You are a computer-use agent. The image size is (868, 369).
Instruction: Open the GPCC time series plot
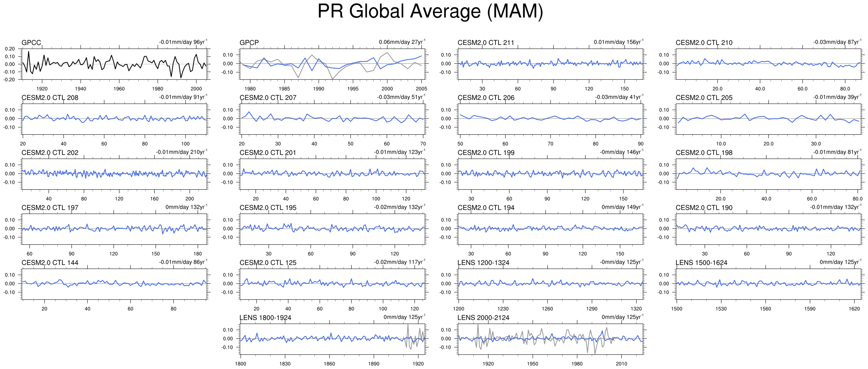point(116,64)
